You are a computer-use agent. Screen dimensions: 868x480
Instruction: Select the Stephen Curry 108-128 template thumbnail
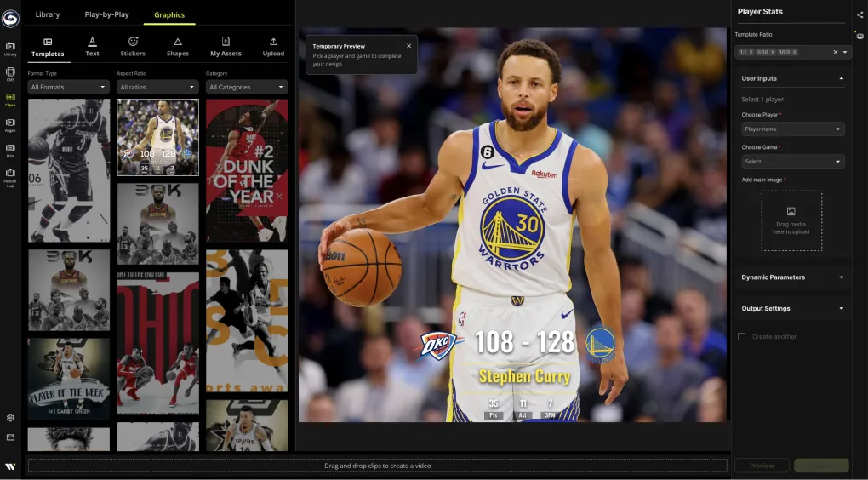click(x=157, y=137)
